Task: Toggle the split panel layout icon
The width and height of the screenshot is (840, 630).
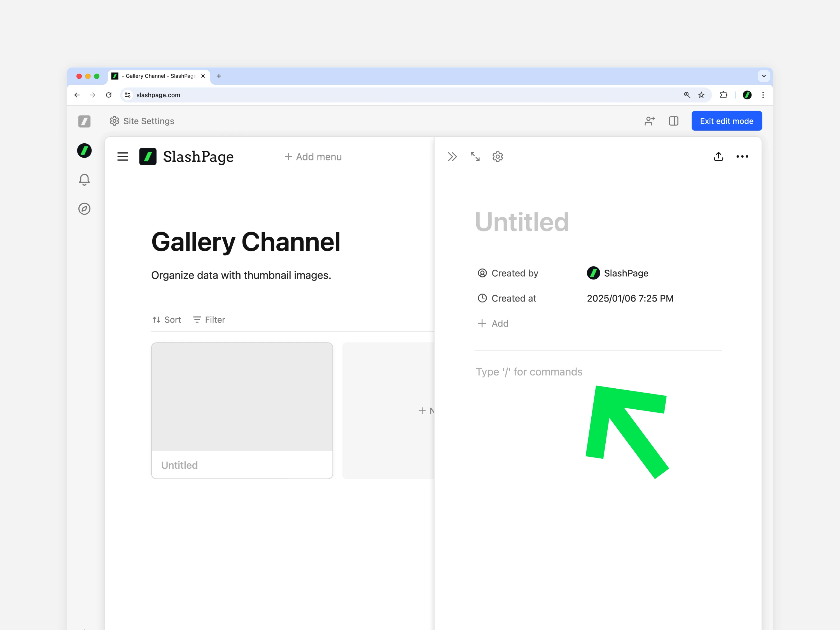Action: tap(673, 121)
